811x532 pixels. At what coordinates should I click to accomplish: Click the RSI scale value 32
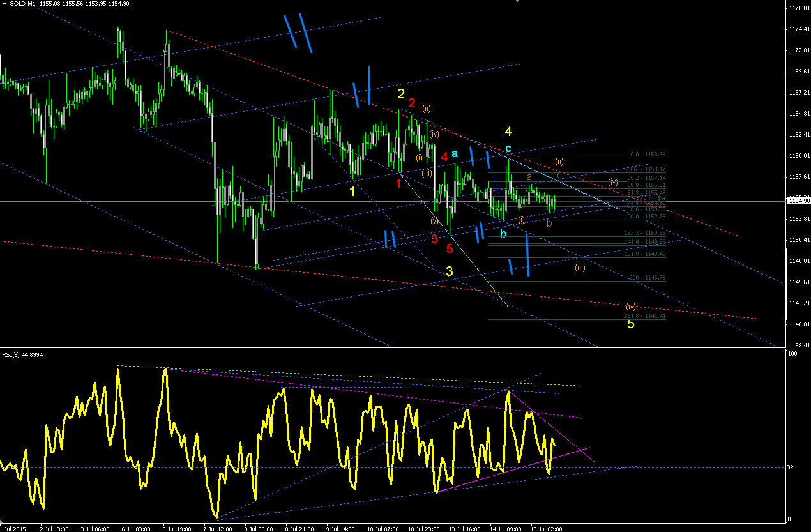pyautogui.click(x=791, y=467)
